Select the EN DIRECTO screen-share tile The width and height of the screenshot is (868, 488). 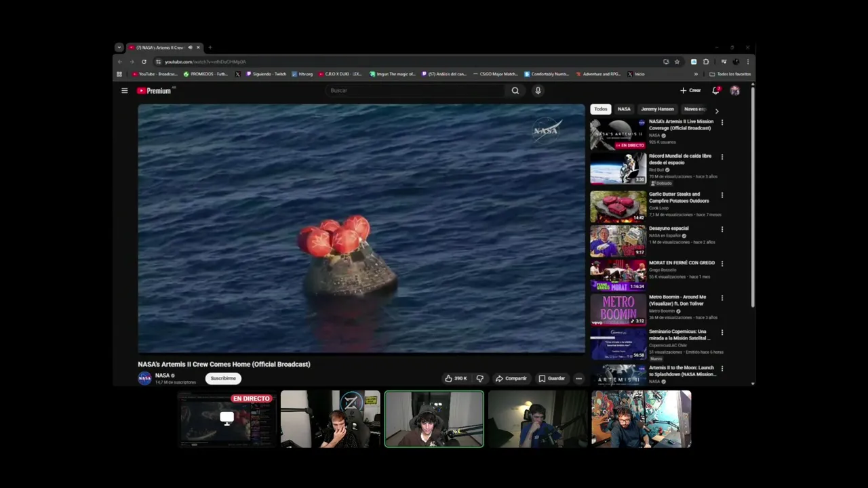coord(227,419)
